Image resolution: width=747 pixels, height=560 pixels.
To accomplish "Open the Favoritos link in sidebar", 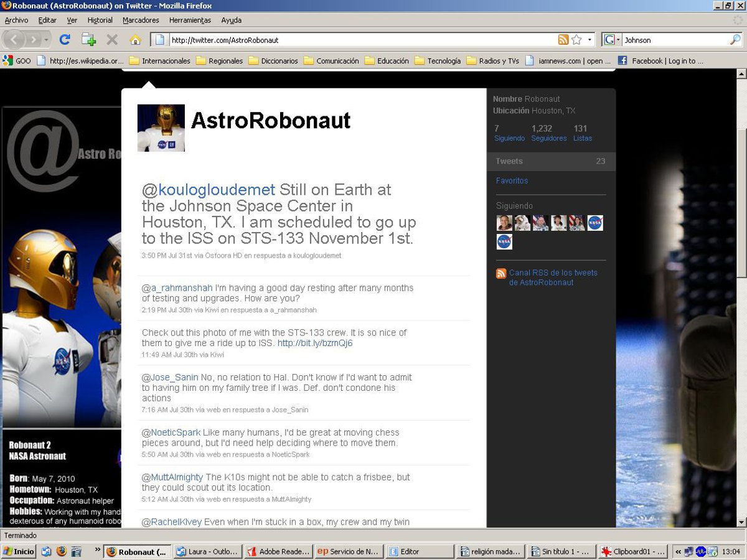I will (x=512, y=180).
